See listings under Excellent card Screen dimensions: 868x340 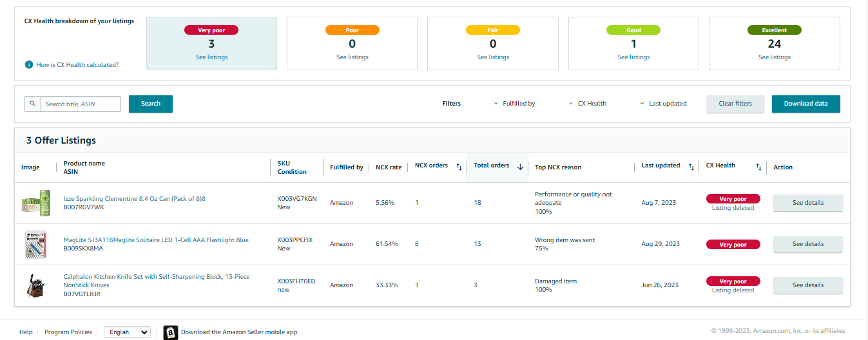coord(775,57)
